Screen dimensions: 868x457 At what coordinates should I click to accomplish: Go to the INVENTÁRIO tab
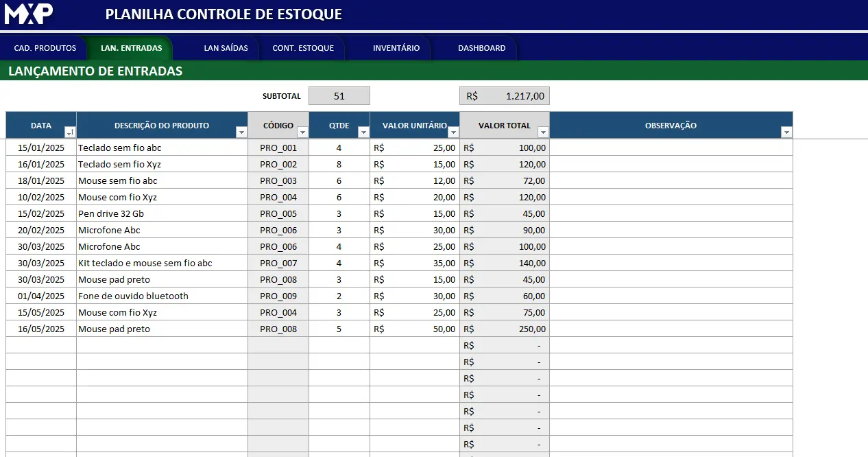(x=396, y=49)
